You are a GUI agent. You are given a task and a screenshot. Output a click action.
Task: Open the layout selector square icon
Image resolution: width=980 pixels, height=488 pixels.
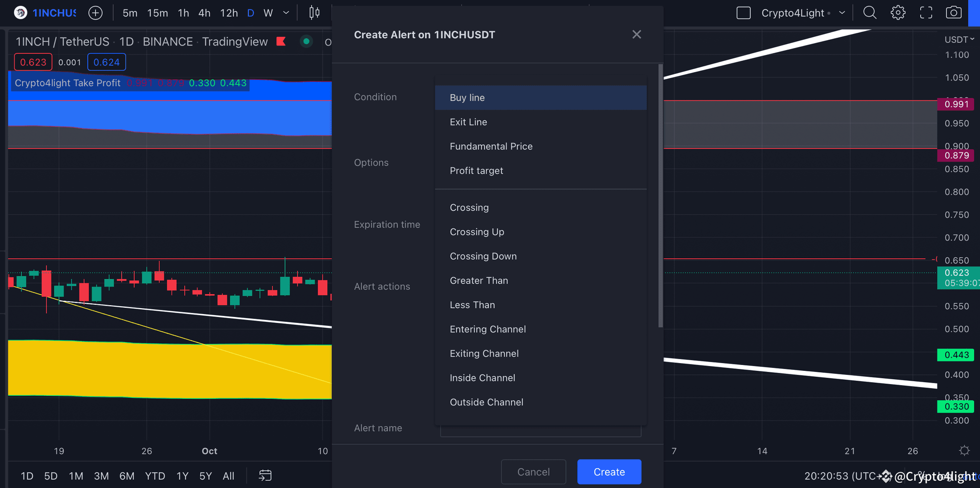(x=743, y=13)
